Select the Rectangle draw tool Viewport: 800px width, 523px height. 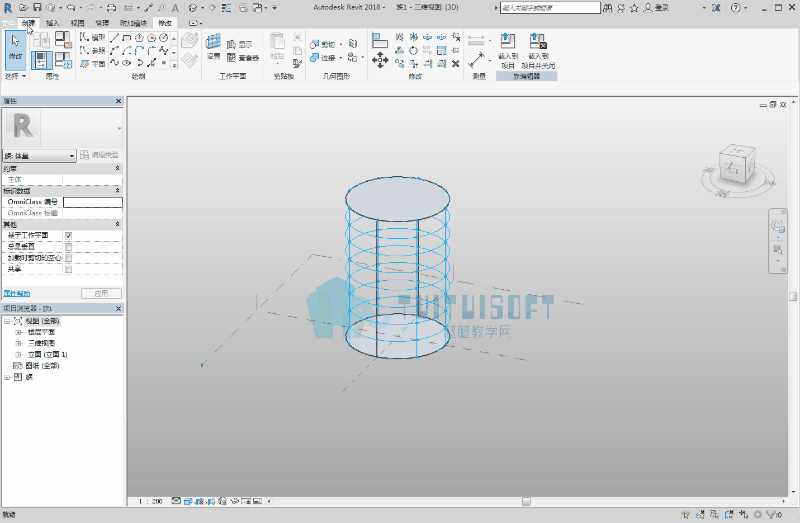coord(127,38)
